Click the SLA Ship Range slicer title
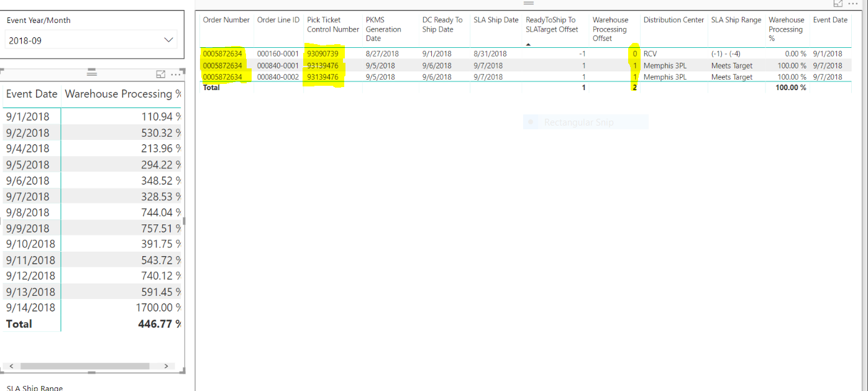 (x=35, y=388)
